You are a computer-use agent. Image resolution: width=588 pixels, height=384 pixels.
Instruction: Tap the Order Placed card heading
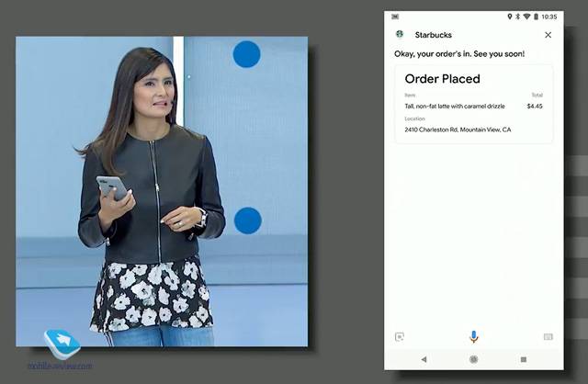point(443,79)
